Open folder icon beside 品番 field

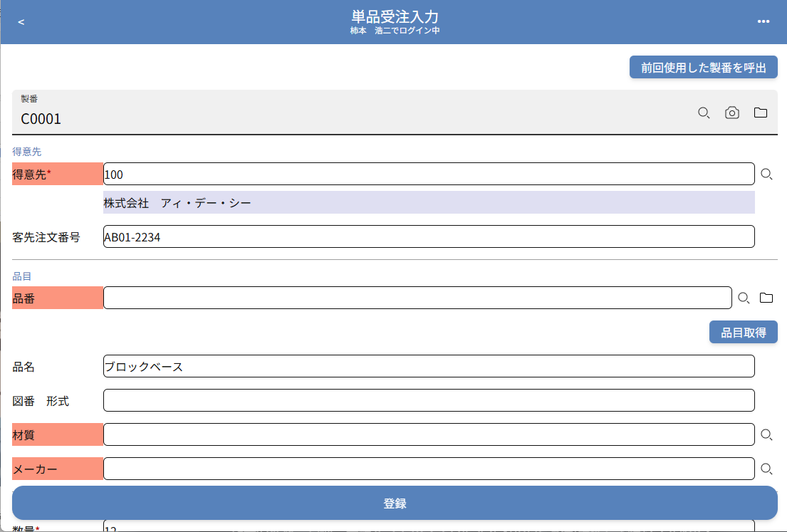click(x=766, y=298)
